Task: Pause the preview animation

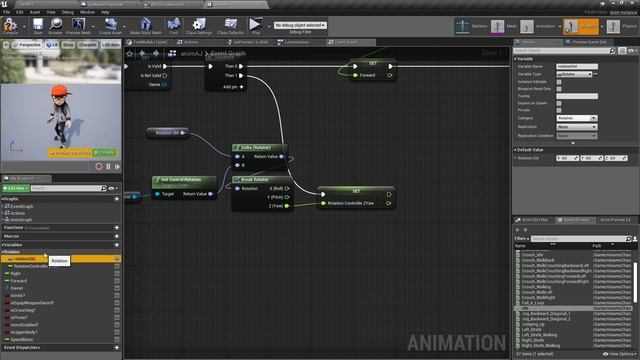Action: [x=109, y=167]
